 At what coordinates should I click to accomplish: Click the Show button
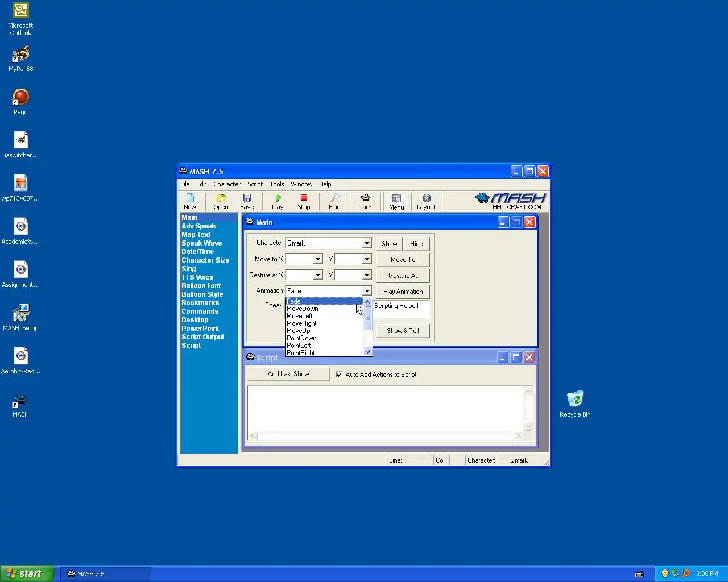tap(389, 244)
